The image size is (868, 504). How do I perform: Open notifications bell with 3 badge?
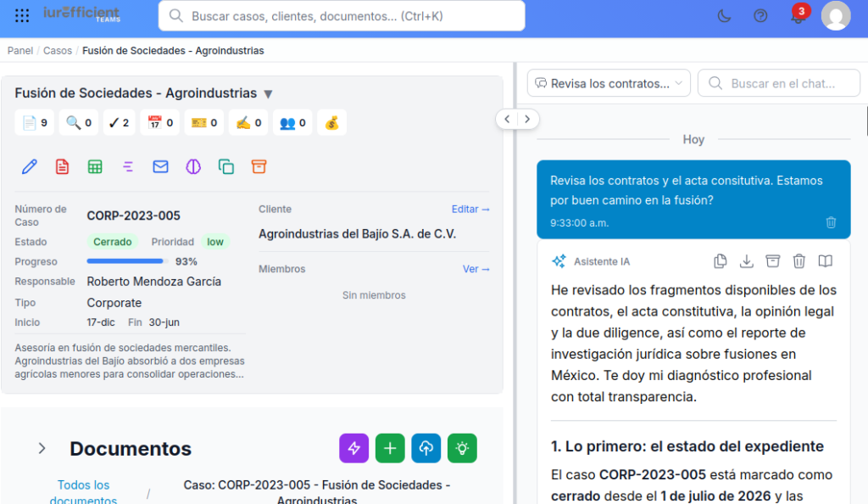(798, 15)
